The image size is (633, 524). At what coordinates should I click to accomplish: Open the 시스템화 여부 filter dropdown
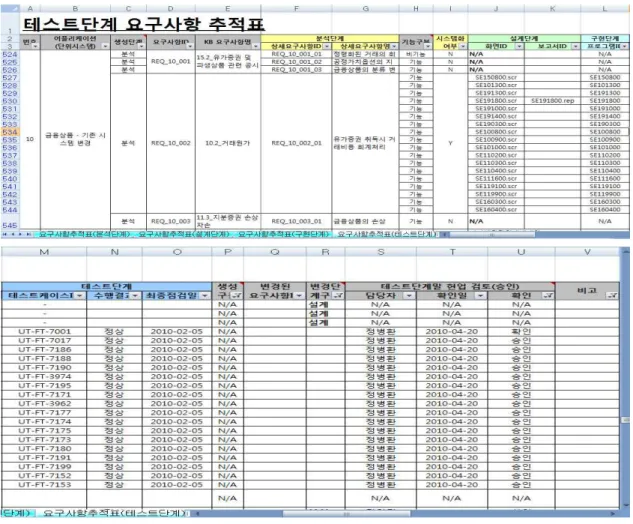[463, 46]
